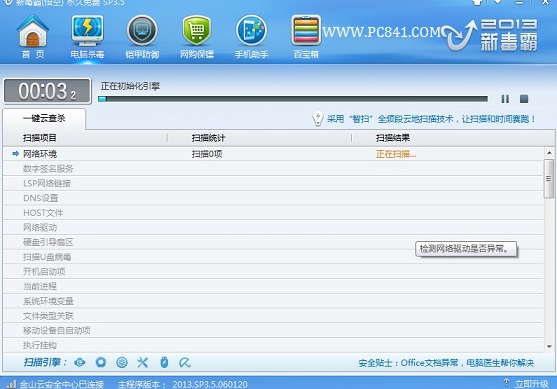
Task: Select the 执行挂钩 row
Action: coord(273,345)
